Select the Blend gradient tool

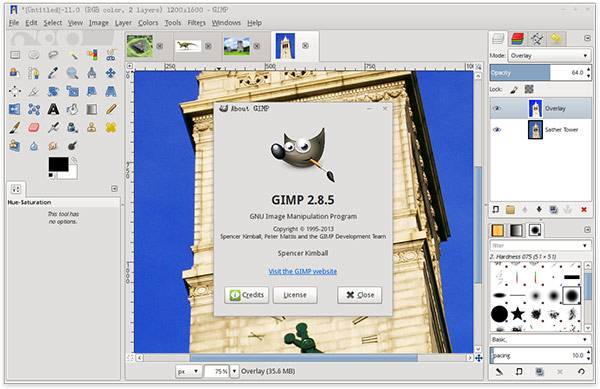click(x=91, y=109)
